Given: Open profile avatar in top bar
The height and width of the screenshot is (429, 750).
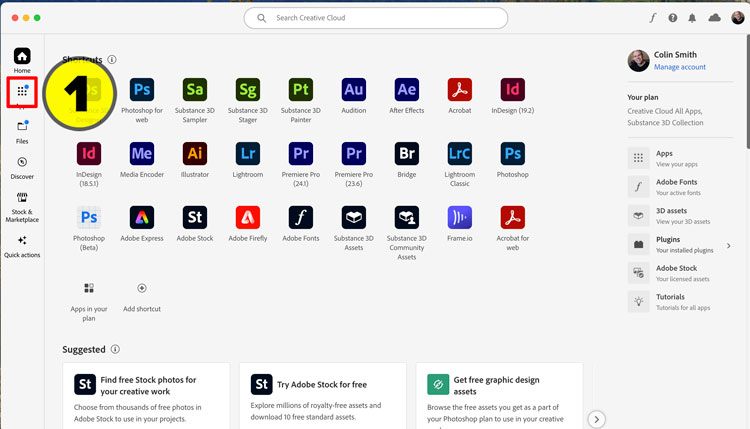Looking at the screenshot, I should tap(738, 18).
